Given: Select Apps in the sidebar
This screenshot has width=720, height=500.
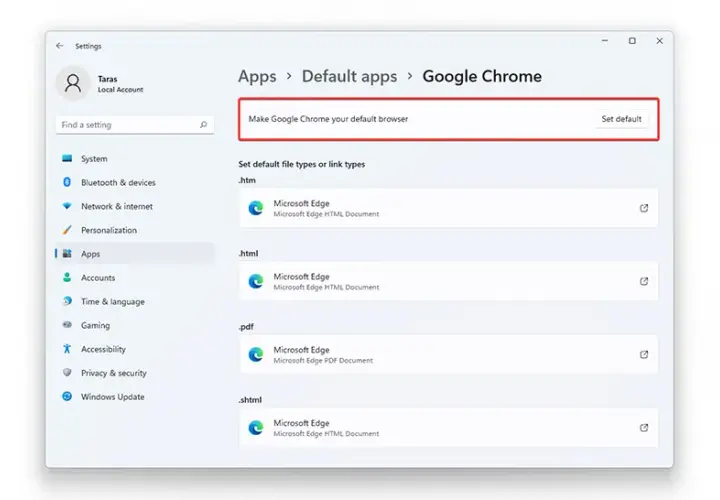Looking at the screenshot, I should pyautogui.click(x=135, y=254).
